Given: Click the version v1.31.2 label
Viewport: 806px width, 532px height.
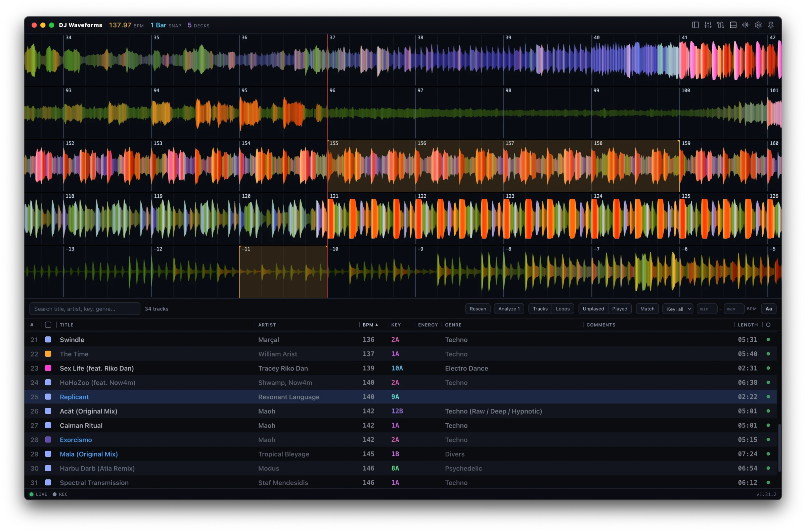Looking at the screenshot, I should pos(766,494).
